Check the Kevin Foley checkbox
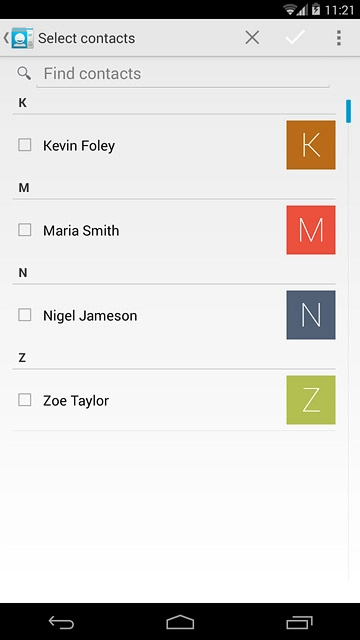 tap(24, 144)
